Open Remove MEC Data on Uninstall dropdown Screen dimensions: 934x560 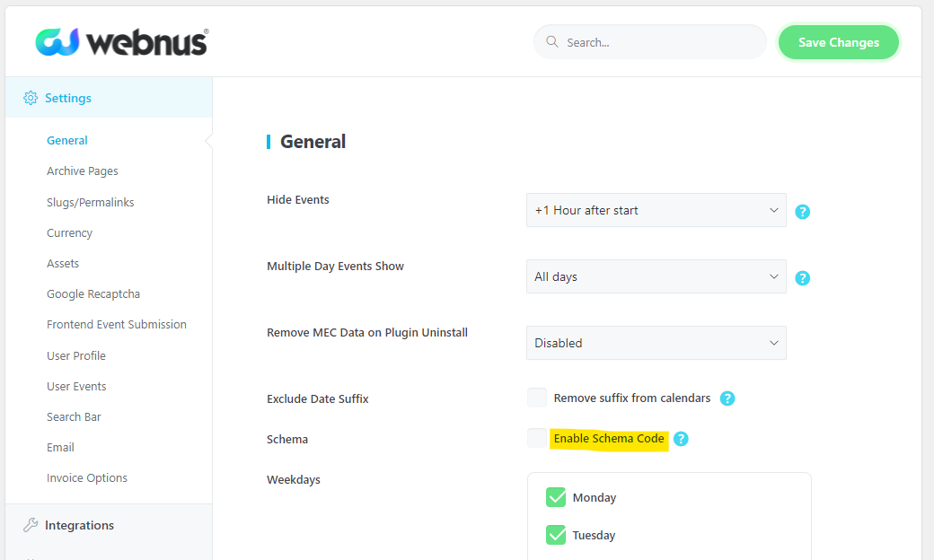[656, 343]
